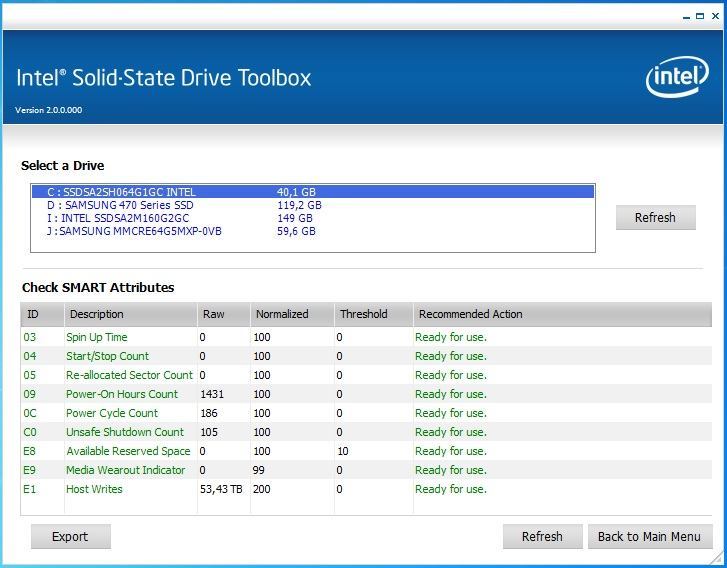Refresh the SMART attributes table
This screenshot has height=568, width=727.
542,536
